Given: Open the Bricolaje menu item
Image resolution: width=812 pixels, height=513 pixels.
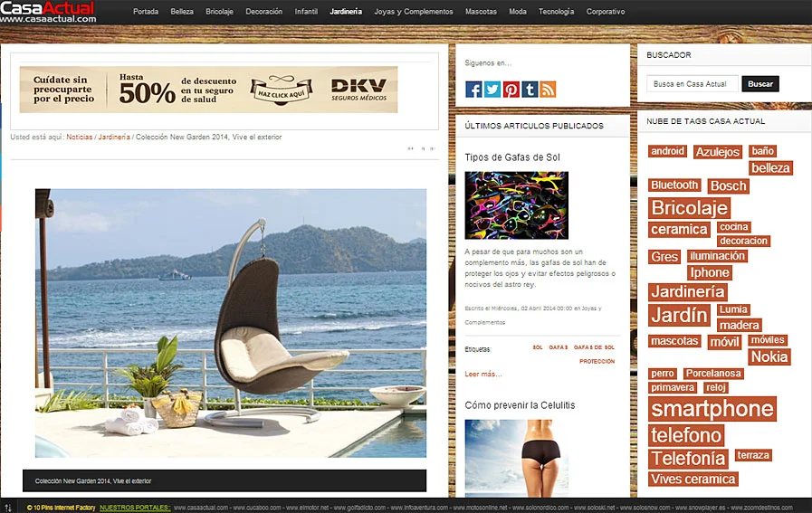Looking at the screenshot, I should 219,12.
